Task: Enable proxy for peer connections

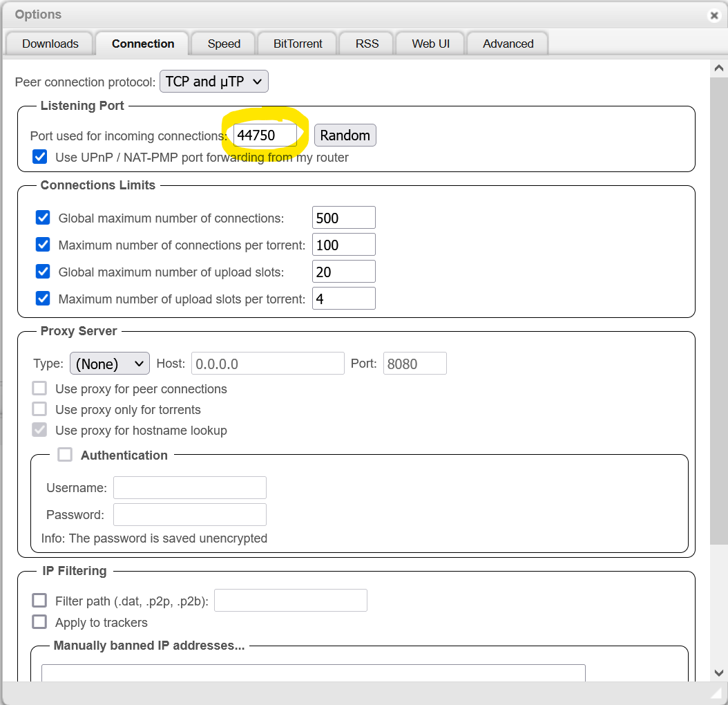Action: tap(39, 388)
